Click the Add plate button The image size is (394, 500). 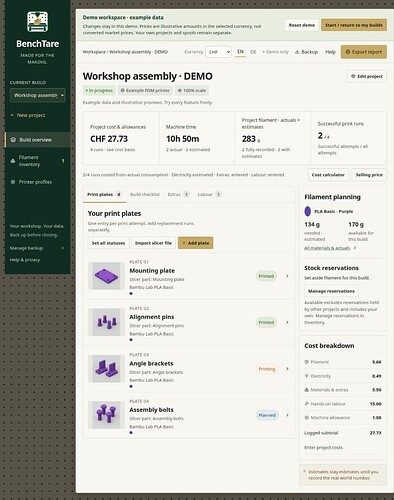[195, 243]
